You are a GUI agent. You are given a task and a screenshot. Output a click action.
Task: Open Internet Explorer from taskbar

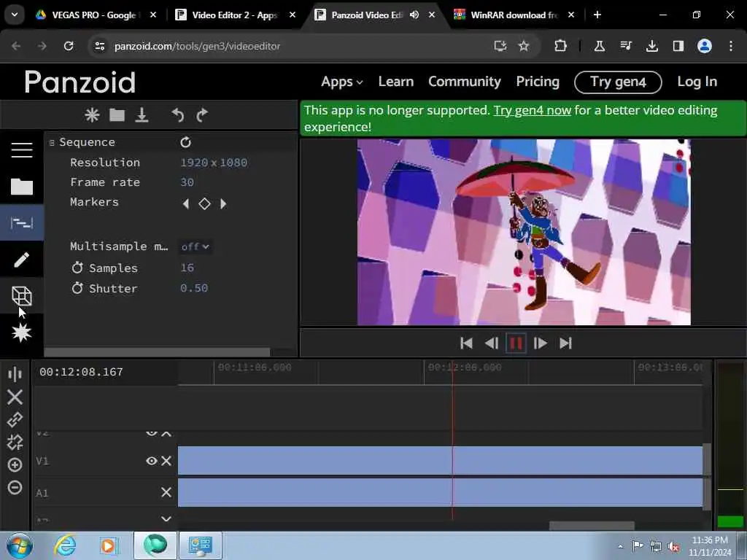click(65, 545)
